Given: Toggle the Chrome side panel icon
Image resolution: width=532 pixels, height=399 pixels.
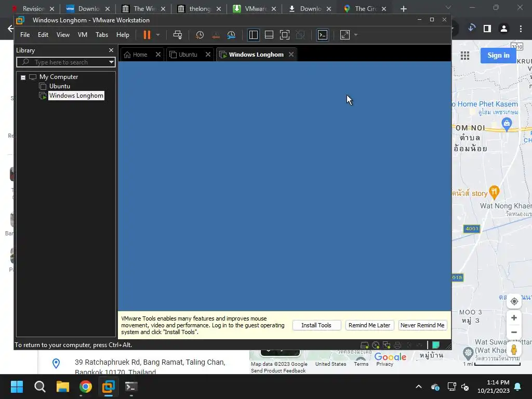Looking at the screenshot, I should (487, 29).
